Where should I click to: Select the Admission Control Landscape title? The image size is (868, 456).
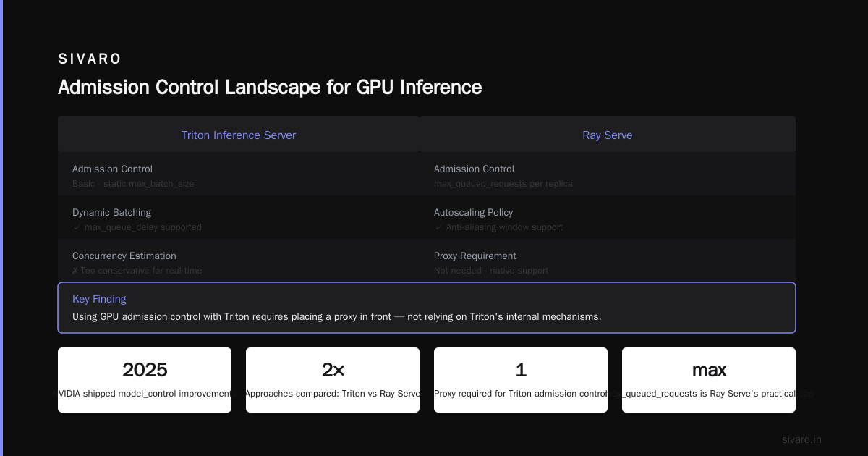coord(270,88)
